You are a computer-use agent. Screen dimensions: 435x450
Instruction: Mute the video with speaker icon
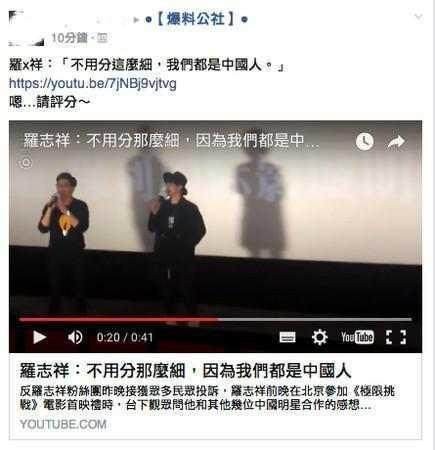coord(75,337)
